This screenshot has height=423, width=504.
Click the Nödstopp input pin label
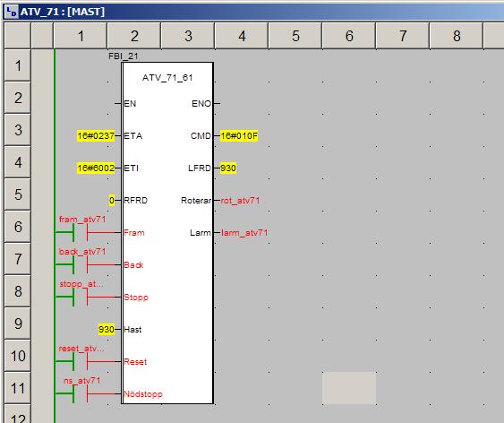pos(143,393)
